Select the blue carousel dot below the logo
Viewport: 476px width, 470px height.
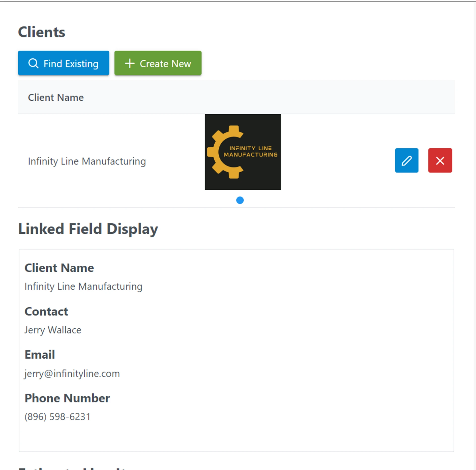point(240,200)
